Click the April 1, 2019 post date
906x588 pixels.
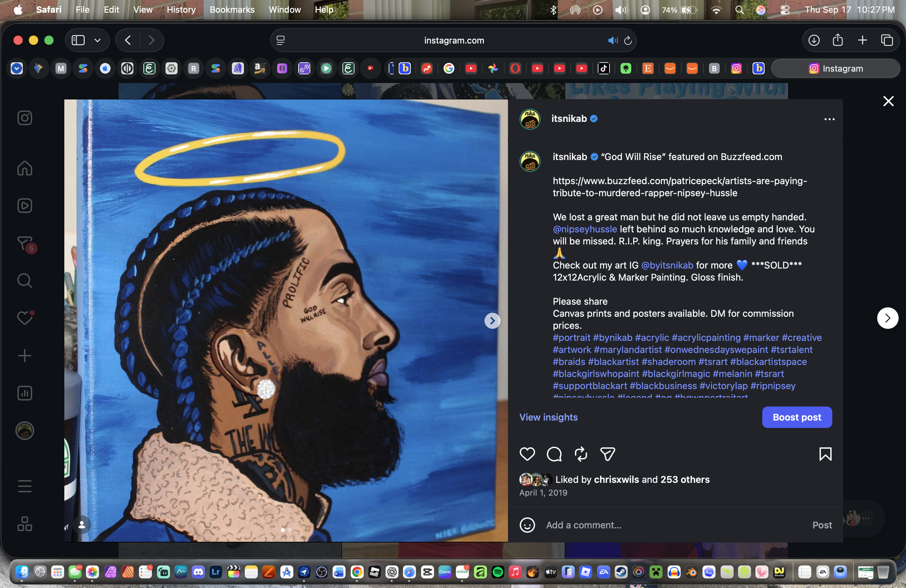[543, 493]
